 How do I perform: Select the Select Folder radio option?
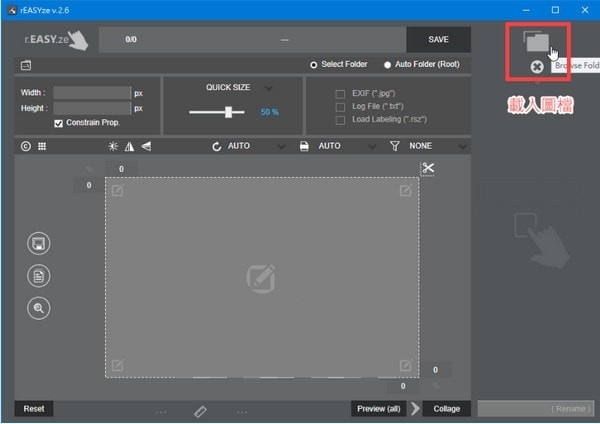point(314,65)
